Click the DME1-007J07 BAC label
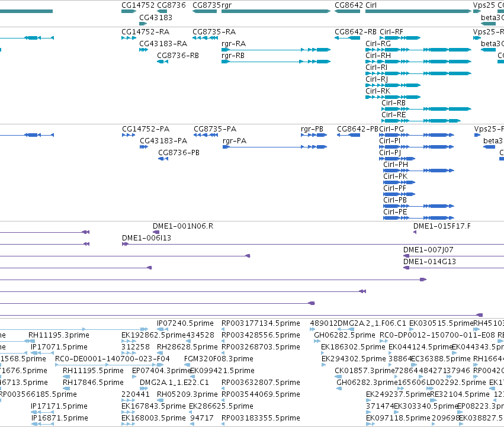 point(428,250)
